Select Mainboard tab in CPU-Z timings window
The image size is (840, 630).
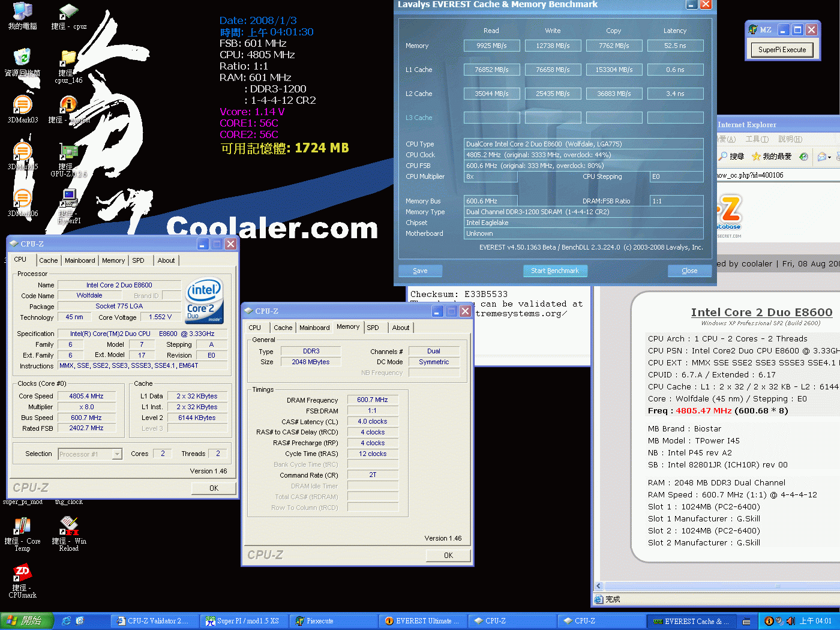point(314,328)
